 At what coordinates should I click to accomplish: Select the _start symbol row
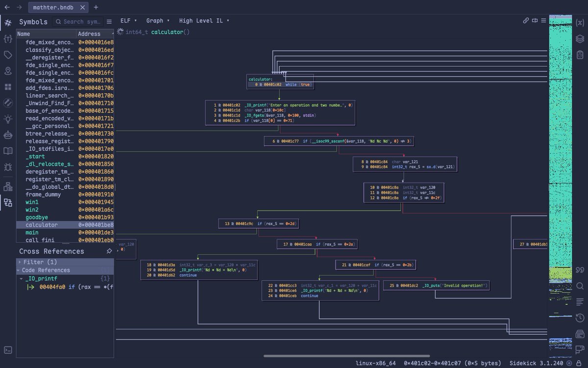tap(65, 157)
